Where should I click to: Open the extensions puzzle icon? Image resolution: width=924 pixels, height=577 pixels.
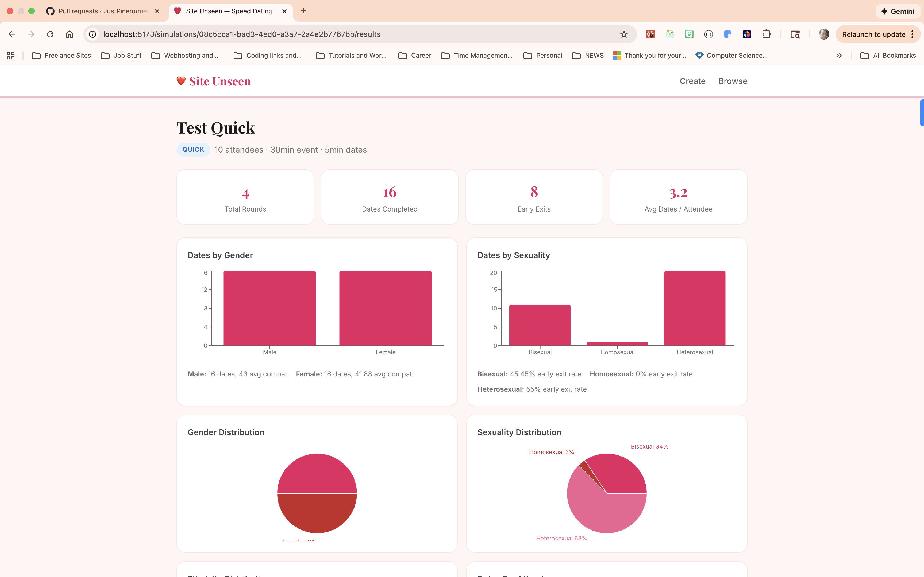[766, 34]
